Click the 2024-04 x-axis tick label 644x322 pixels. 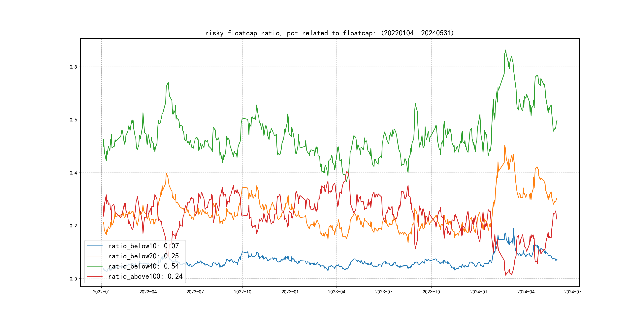pos(526,292)
